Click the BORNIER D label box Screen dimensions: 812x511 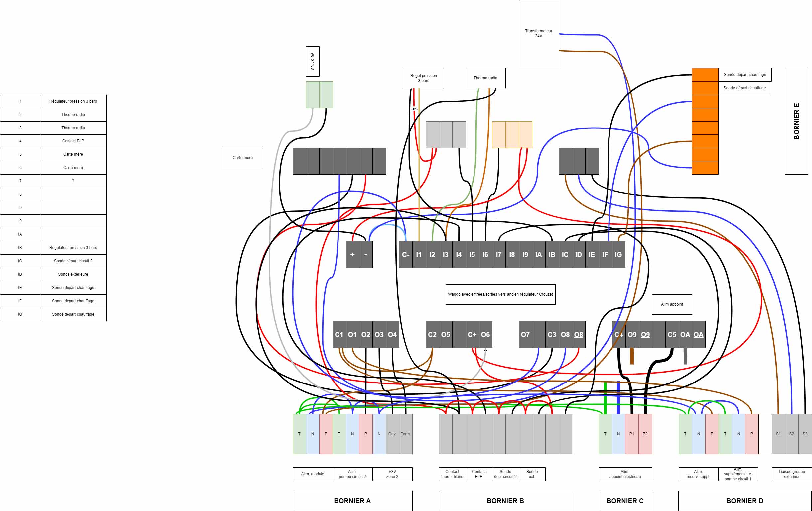[744, 501]
